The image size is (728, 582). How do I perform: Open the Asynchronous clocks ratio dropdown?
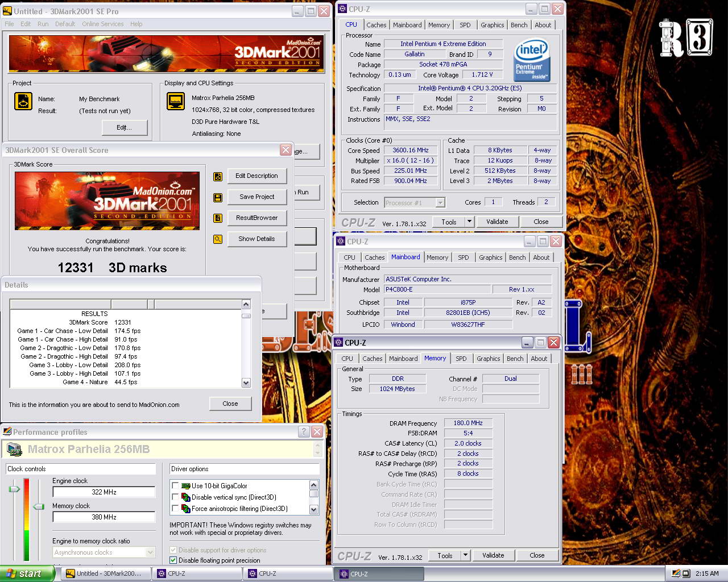pyautogui.click(x=150, y=552)
